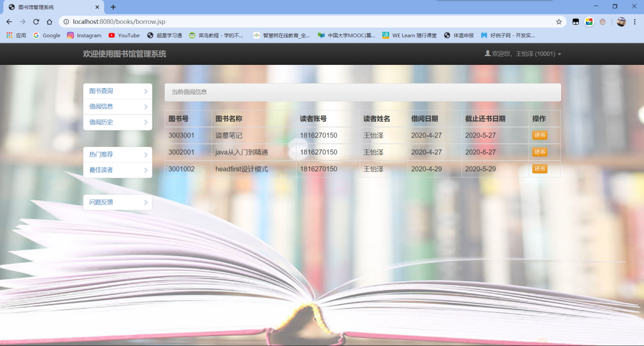Click the book title headfirst设计模式
The height and width of the screenshot is (346, 644).
pyautogui.click(x=242, y=169)
